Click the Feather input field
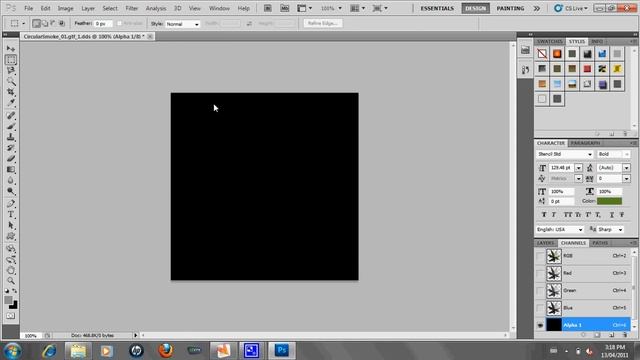 pyautogui.click(x=103, y=24)
